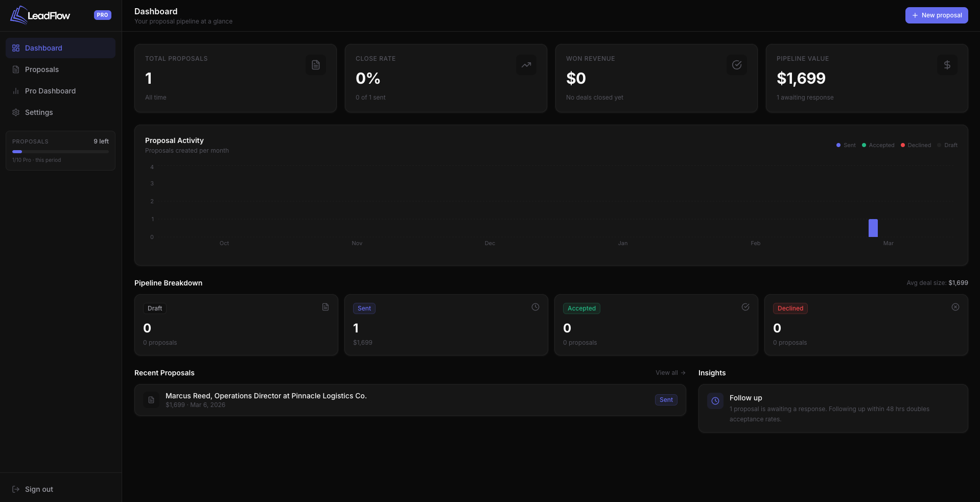Click the trending arrow icon on Close Rate card

click(x=526, y=65)
